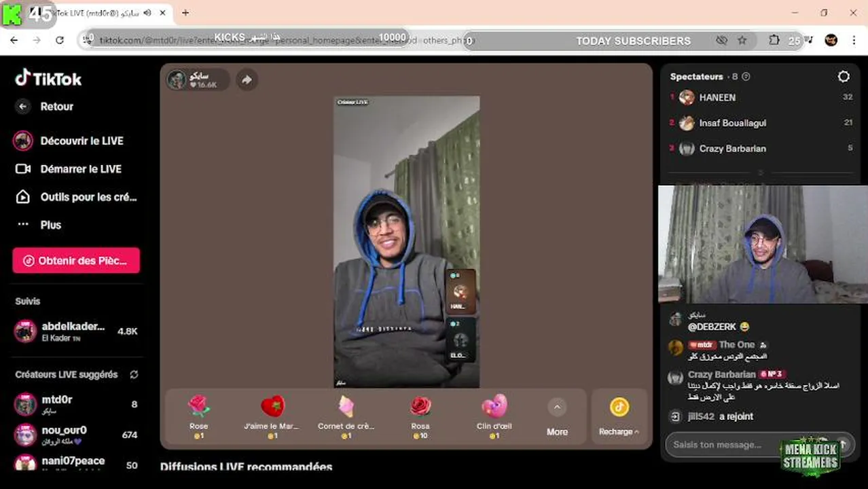Viewport: 868px width, 489px height.
Task: Click spectators info question icon
Action: 746,77
